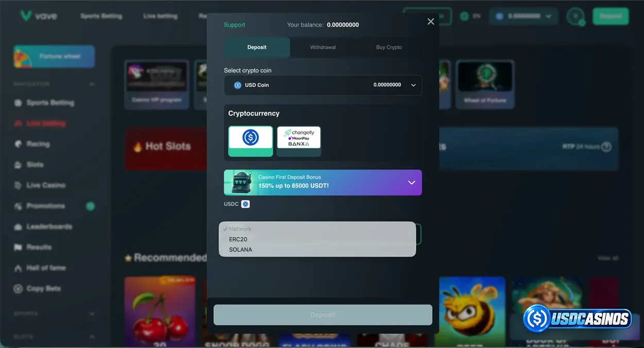This screenshot has width=644, height=348.
Task: Switch to the Withdrawal tab
Action: tap(323, 47)
